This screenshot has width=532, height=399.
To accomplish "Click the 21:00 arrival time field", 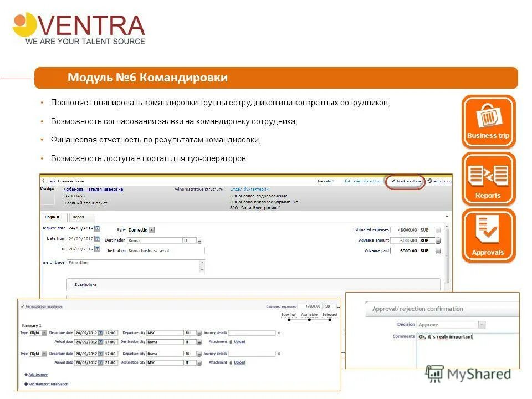I will pos(111,362).
